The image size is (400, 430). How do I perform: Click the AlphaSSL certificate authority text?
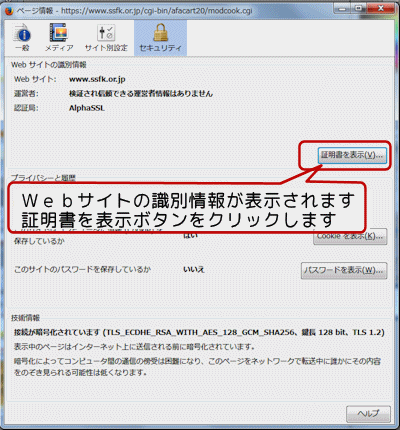pyautogui.click(x=87, y=108)
